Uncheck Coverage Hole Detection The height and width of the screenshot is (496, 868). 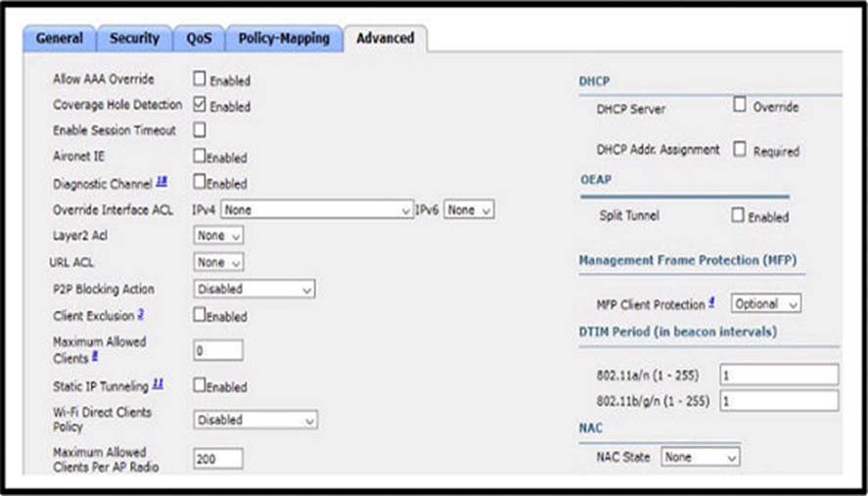[200, 105]
